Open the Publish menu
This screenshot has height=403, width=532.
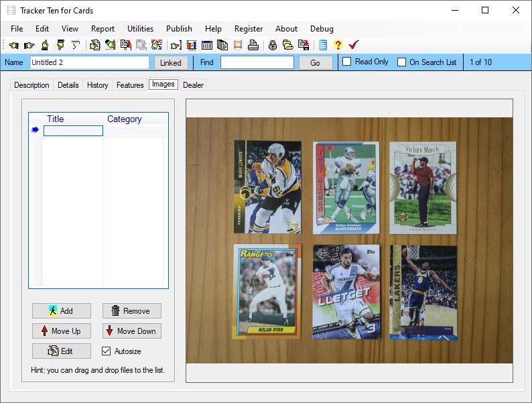coord(179,29)
